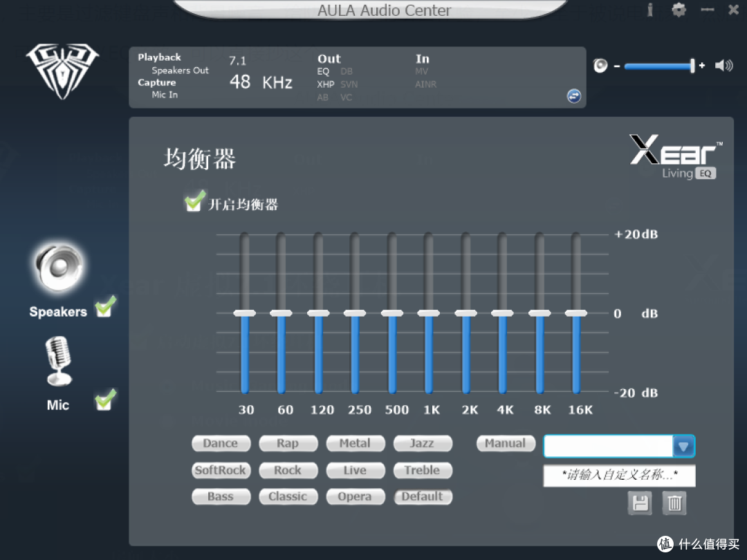Image resolution: width=747 pixels, height=560 pixels.
Task: Click the balance knob icon near volume
Action: tap(600, 66)
